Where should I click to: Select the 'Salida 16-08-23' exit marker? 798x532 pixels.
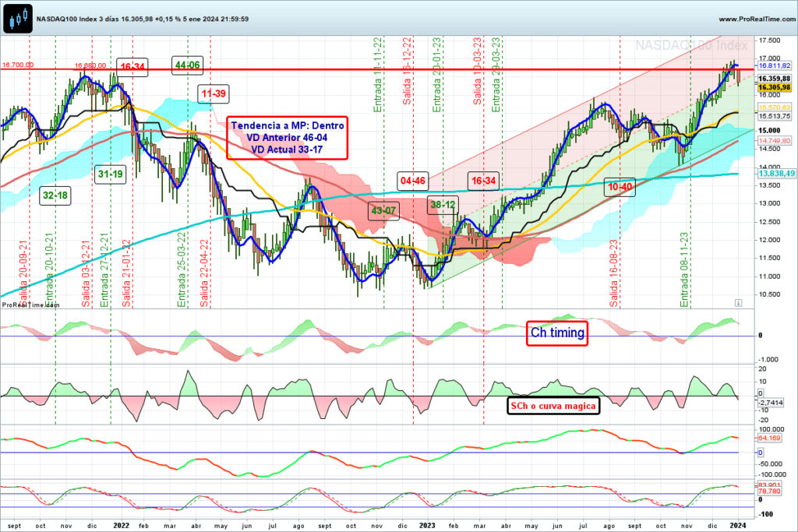pos(614,273)
